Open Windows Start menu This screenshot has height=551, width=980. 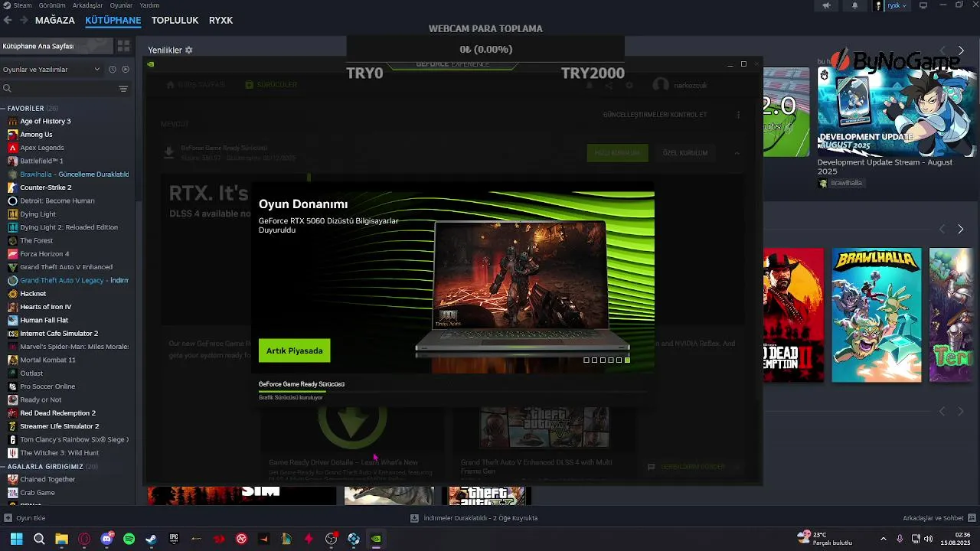point(16,539)
